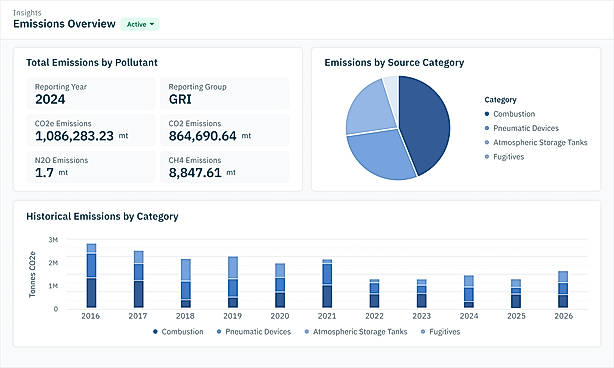The height and width of the screenshot is (368, 614).
Task: Click the 2021 stacked bar
Action: pos(327,283)
